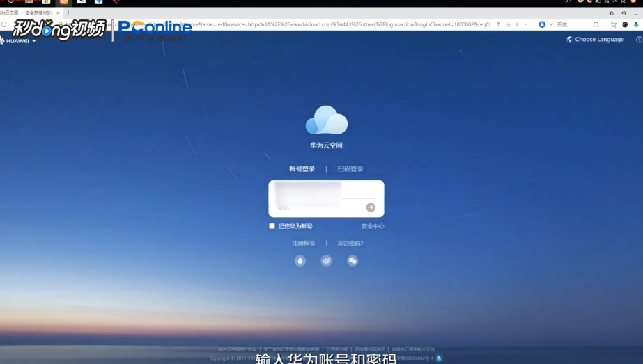
Task: Click the Microsoft Store taskbar icon
Action: (47, 2)
